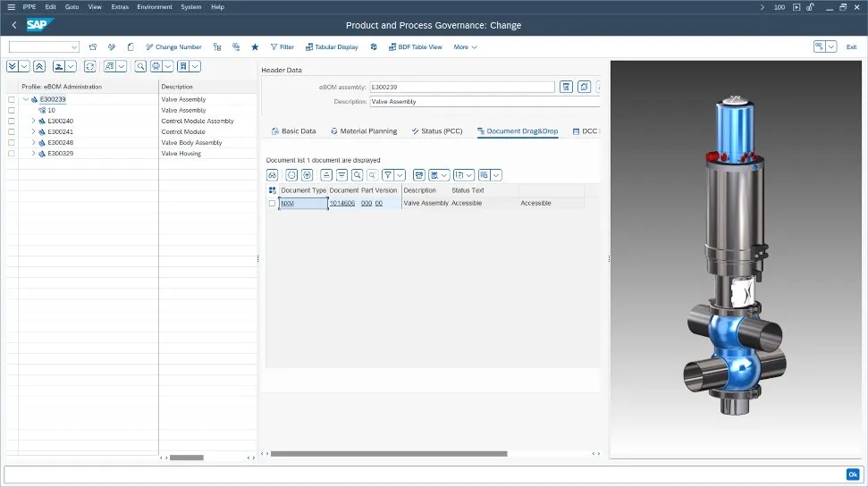Screen dimensions: 868x487
Task: Click the back arrow beside SAP logo
Action: tap(14, 25)
